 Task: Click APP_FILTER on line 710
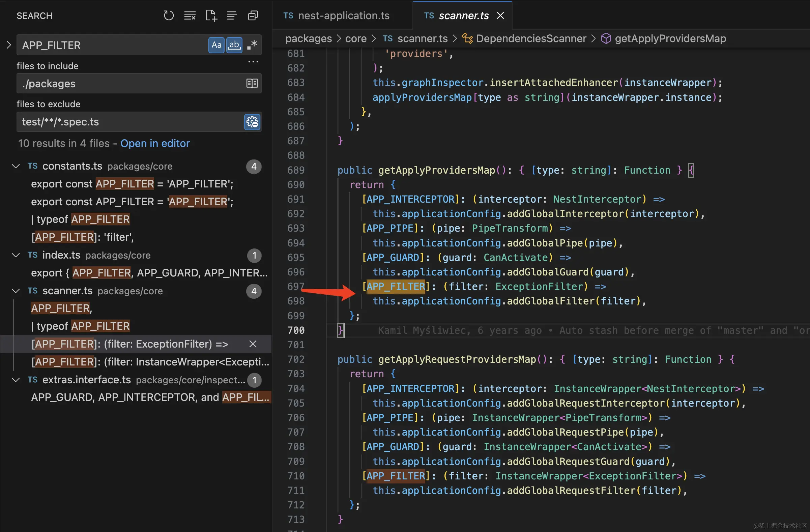click(x=396, y=476)
